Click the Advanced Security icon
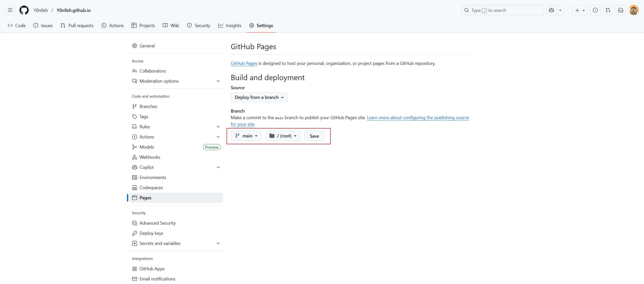The image size is (644, 284). tap(135, 223)
